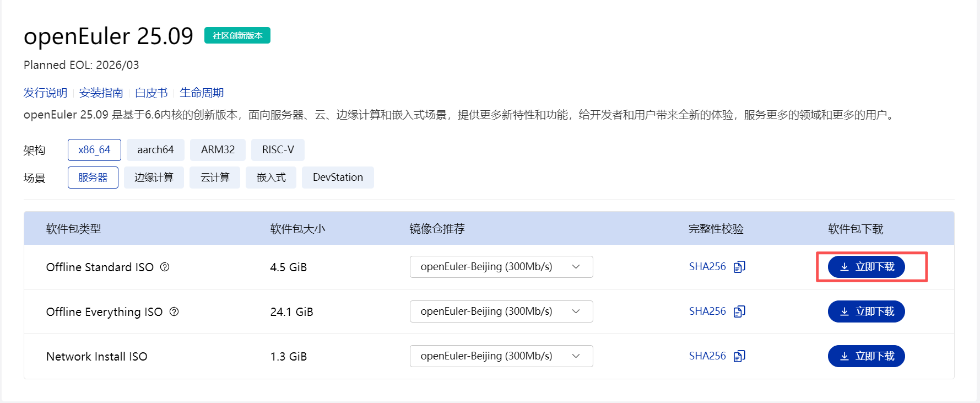Download the Offline Everything ISO
980x403 pixels.
[866, 311]
